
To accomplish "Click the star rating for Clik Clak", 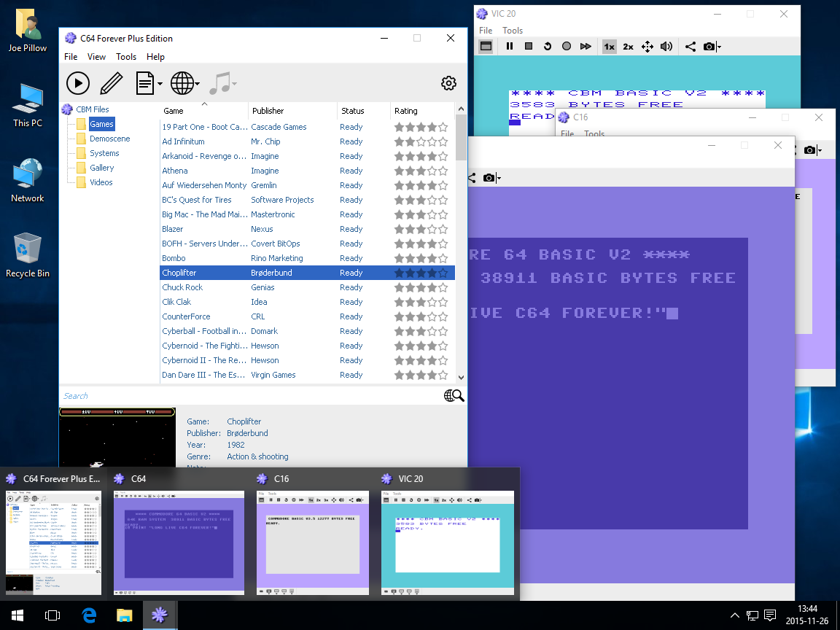I will pyautogui.click(x=421, y=302).
